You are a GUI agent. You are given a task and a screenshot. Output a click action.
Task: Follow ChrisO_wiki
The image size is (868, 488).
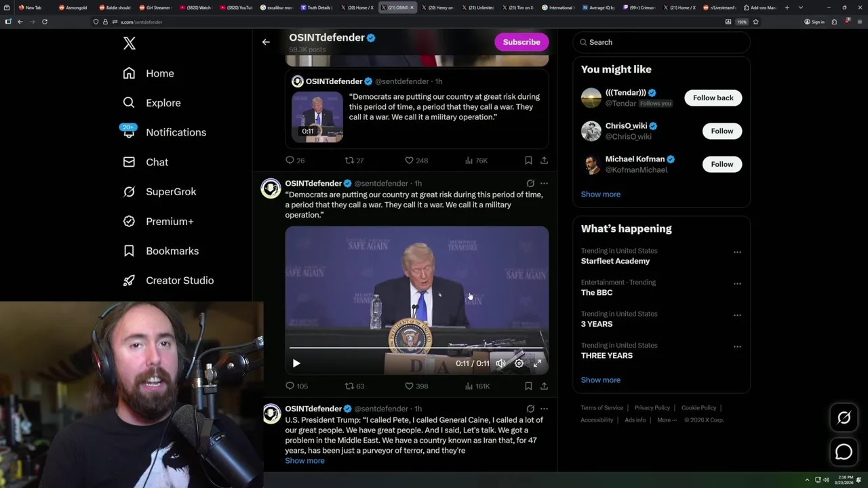pyautogui.click(x=722, y=131)
